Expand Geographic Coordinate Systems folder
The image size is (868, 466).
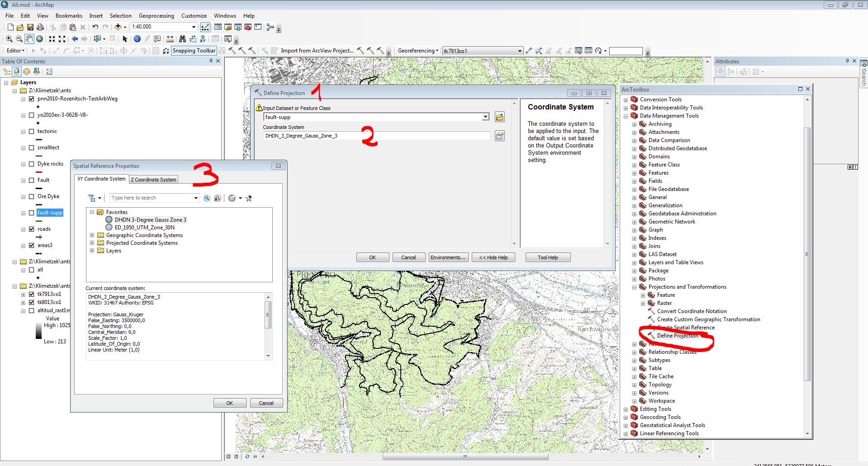click(92, 235)
